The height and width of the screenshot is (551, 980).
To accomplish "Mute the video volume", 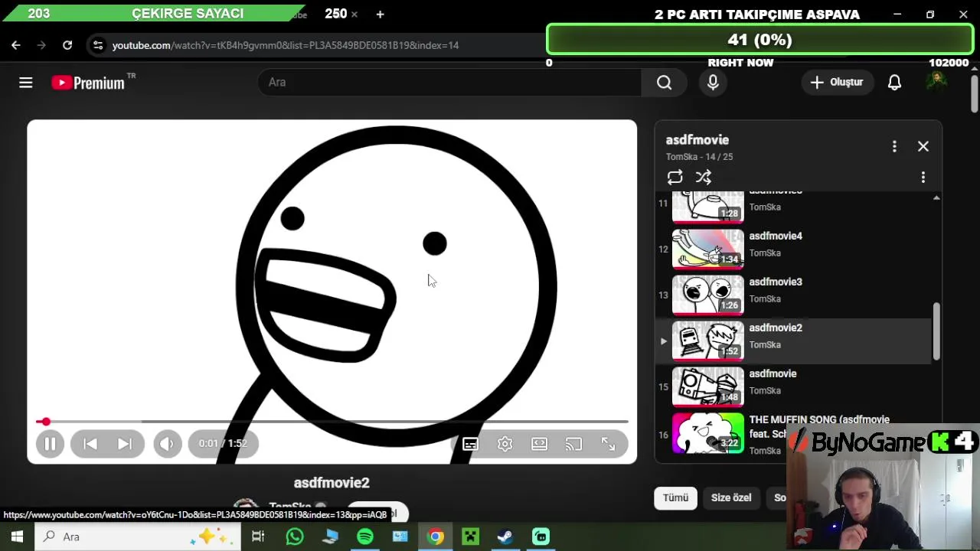I will 168,444.
